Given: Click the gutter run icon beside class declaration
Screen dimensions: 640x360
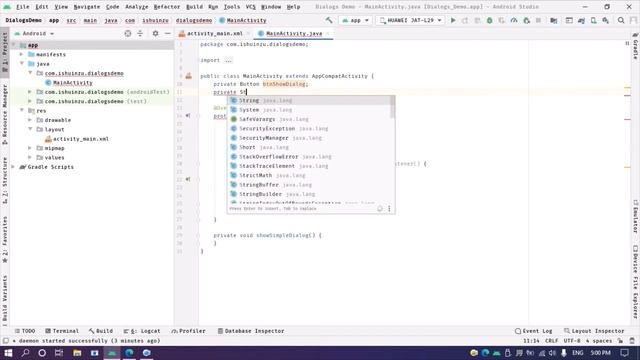Looking at the screenshot, I should pyautogui.click(x=189, y=76).
